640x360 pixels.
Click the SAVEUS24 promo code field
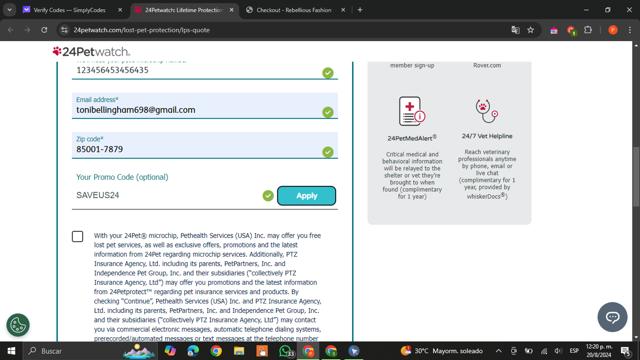click(167, 196)
